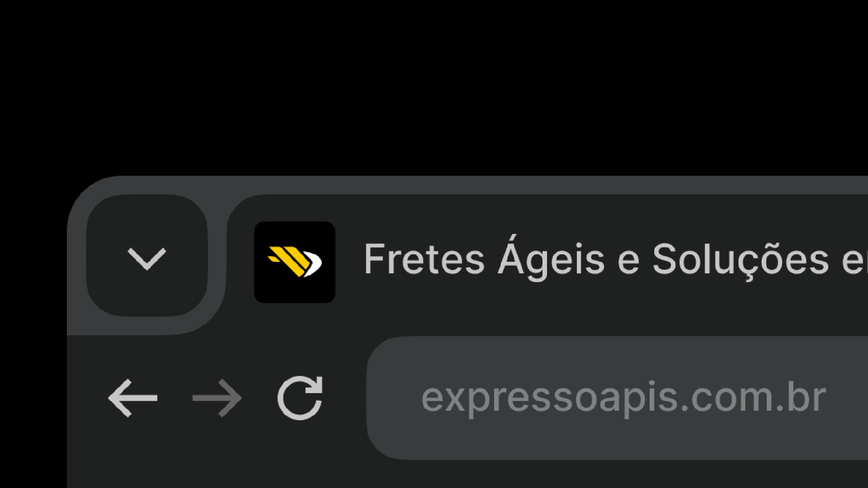The height and width of the screenshot is (488, 868).
Task: Click the expressoapis.com.br URL text
Action: click(624, 398)
